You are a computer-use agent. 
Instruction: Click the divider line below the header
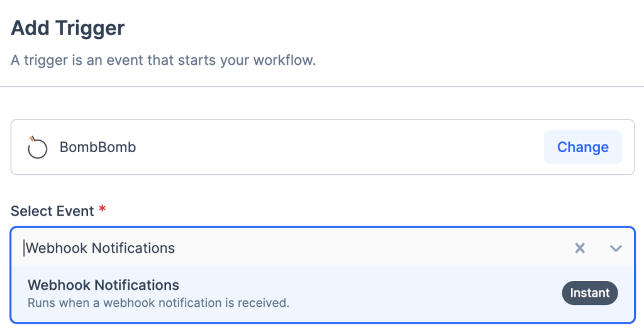[x=322, y=87]
